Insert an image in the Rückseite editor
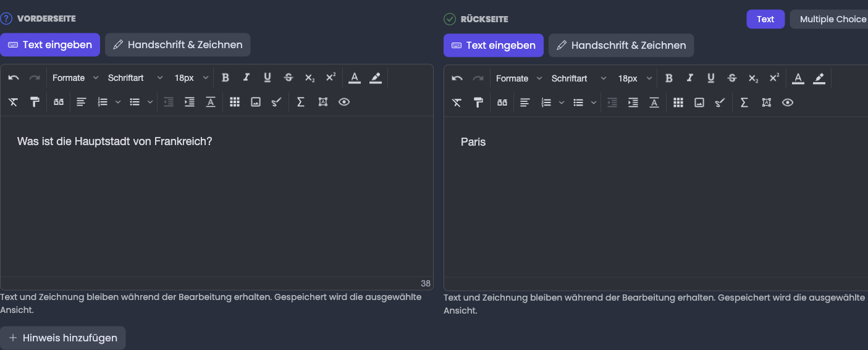The image size is (868, 350). tap(699, 103)
